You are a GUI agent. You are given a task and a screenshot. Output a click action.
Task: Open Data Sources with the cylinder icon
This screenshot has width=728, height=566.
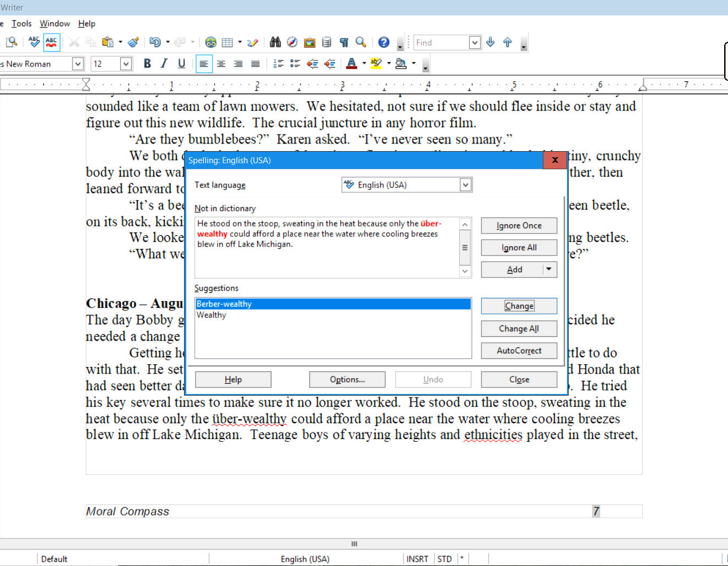tap(326, 42)
